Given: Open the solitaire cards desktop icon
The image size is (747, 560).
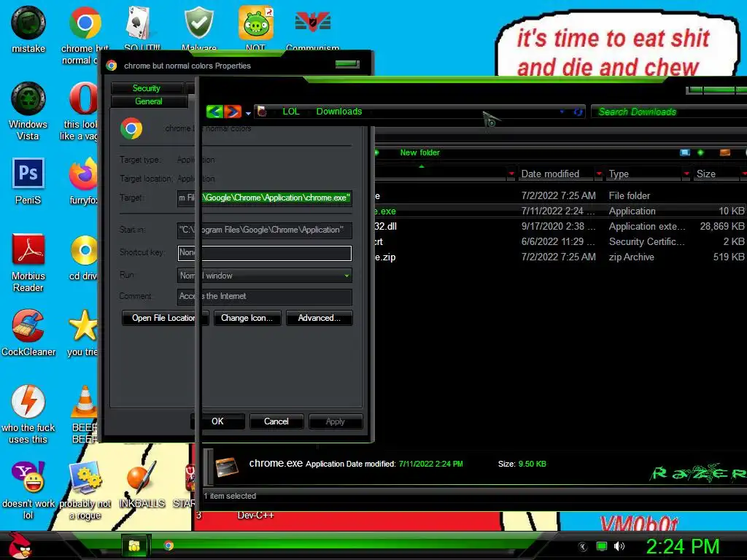Looking at the screenshot, I should pos(142,28).
